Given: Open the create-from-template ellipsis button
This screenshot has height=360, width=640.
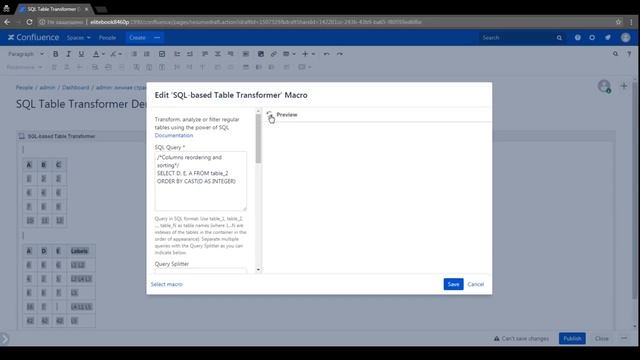Looking at the screenshot, I should point(157,38).
